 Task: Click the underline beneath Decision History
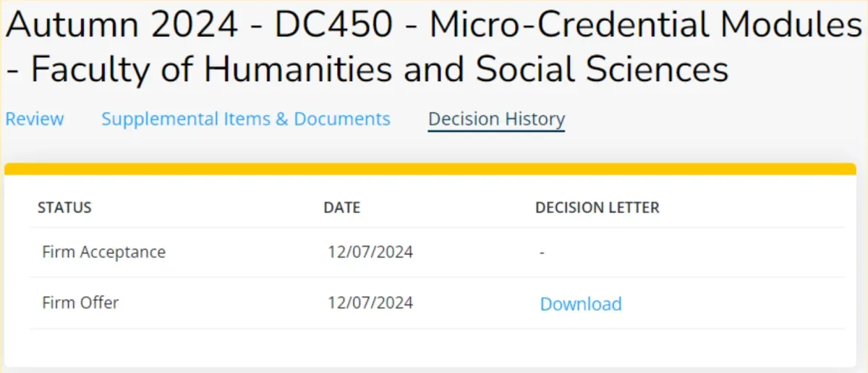(496, 131)
